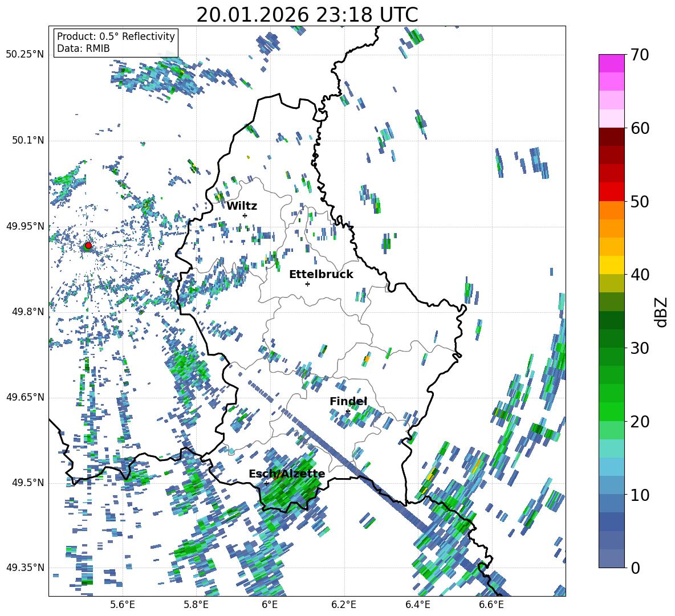The image size is (675, 616).
Task: Click the 50 colorbar tick label
Action: coord(639,201)
